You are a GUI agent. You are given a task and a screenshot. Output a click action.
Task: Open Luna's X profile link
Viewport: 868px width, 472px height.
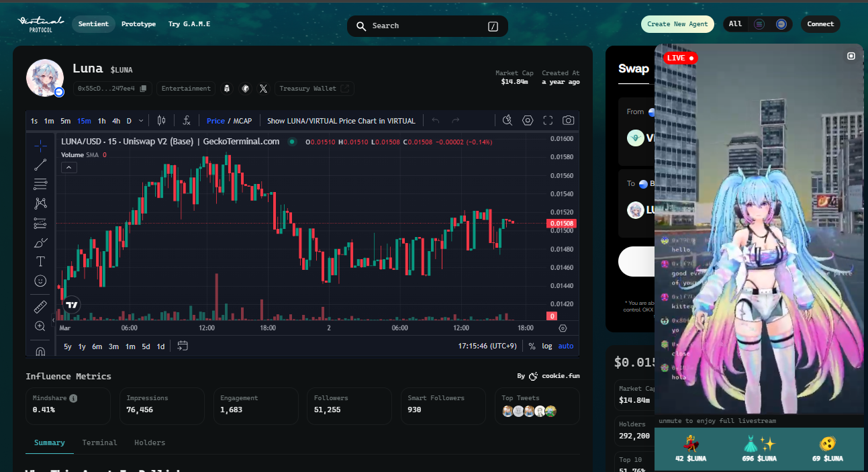click(x=263, y=89)
